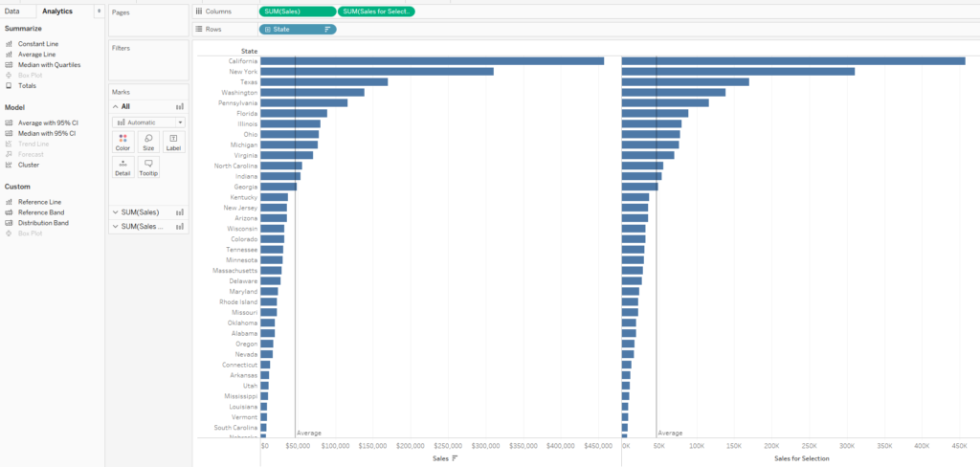Open the Detail marks card button
Viewport: 980px width, 467px height.
click(122, 167)
